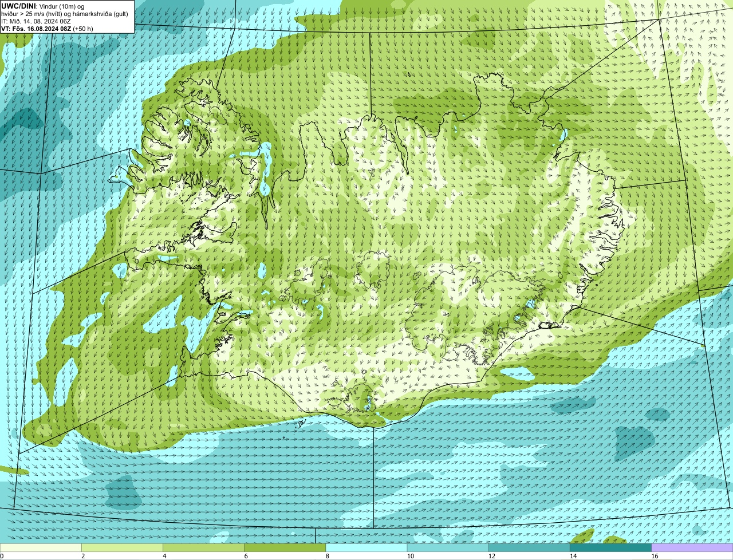The height and width of the screenshot is (560, 733).
Task: Click the turquoise 10–12 m/s legend swatch
Action: point(448,547)
